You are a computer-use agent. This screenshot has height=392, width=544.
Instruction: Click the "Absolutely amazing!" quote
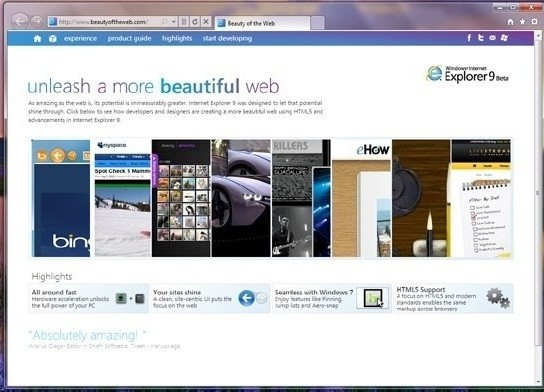[87, 335]
